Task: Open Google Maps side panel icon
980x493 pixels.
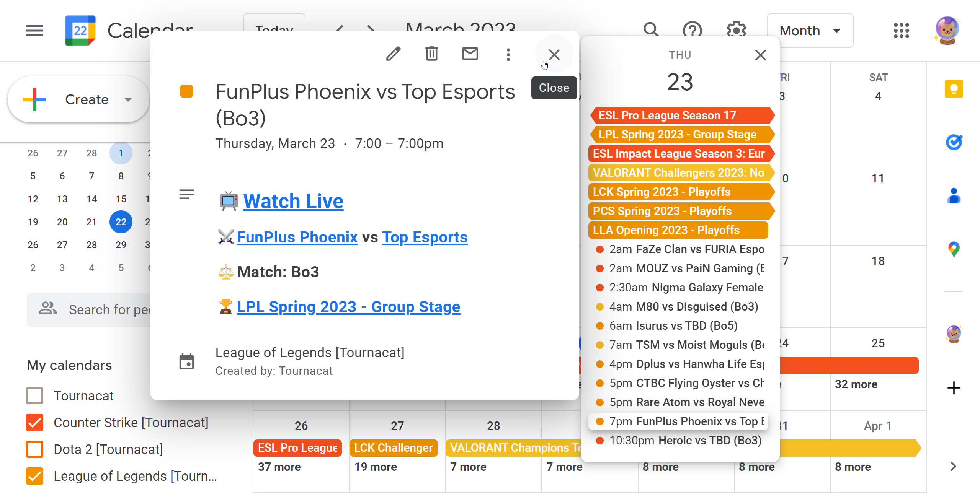Action: coord(954,249)
